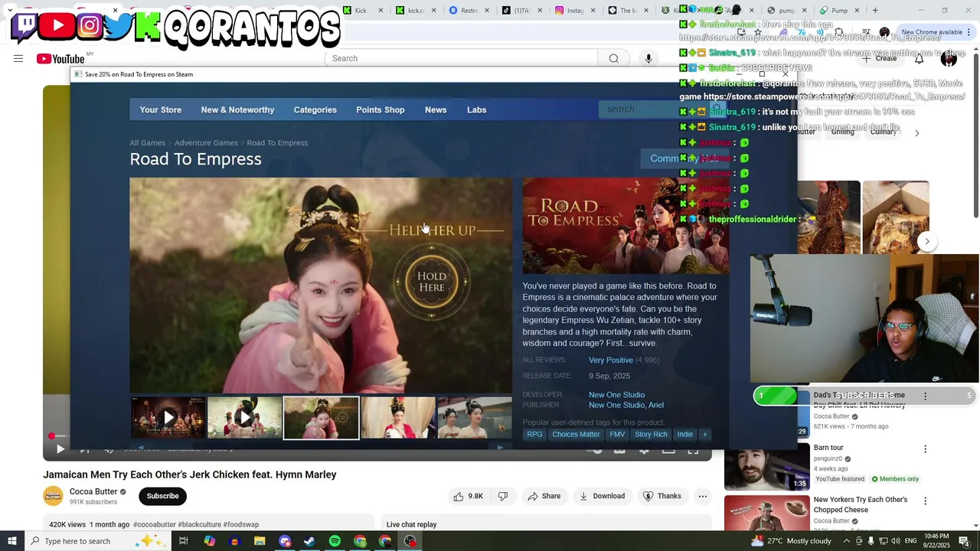
Task: Open options for New Yorkers Chopped Cheese video
Action: pyautogui.click(x=925, y=501)
